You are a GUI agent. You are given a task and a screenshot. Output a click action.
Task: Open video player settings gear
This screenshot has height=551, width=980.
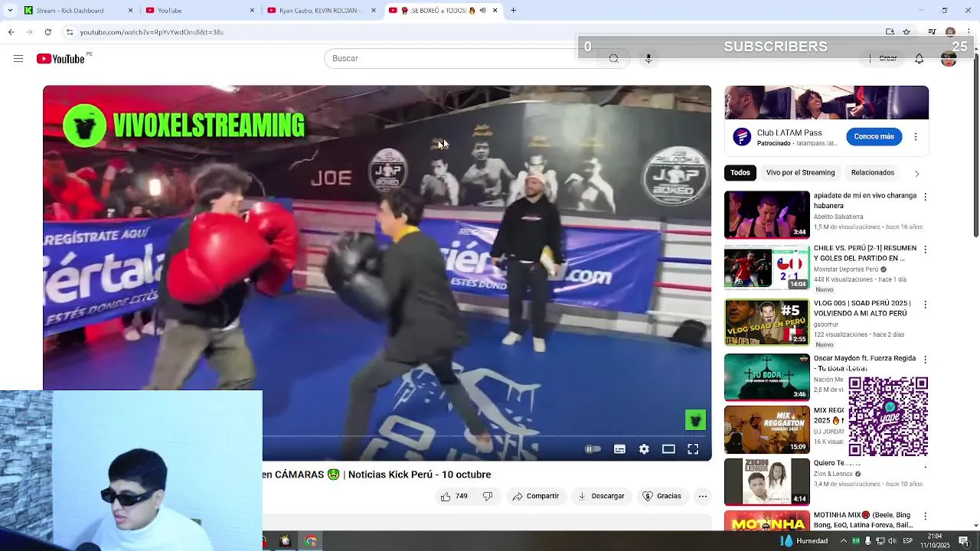pos(644,449)
